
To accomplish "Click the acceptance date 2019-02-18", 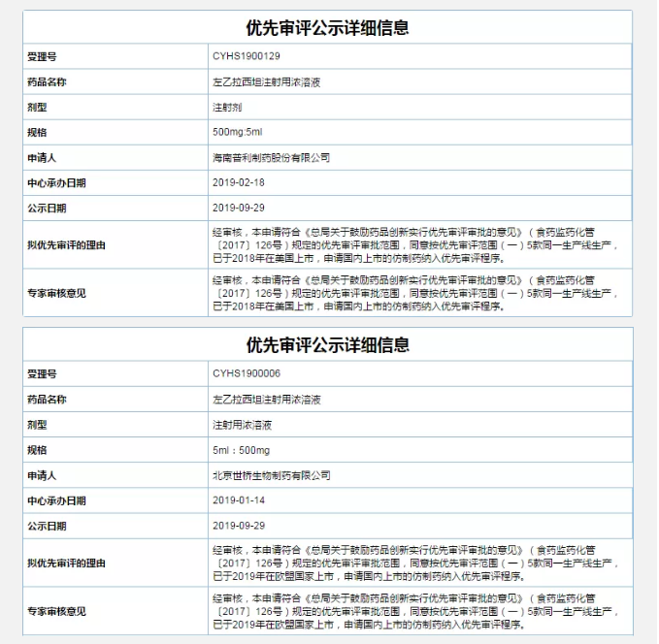I will [237, 182].
